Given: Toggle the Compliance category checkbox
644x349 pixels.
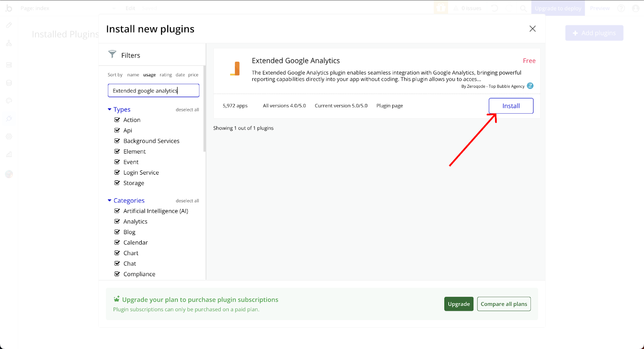Looking at the screenshot, I should click(117, 274).
